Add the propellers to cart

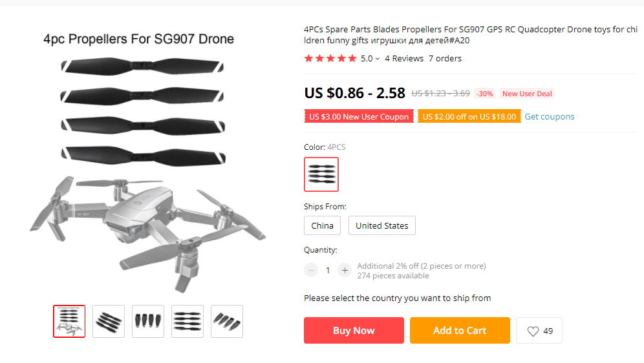459,330
